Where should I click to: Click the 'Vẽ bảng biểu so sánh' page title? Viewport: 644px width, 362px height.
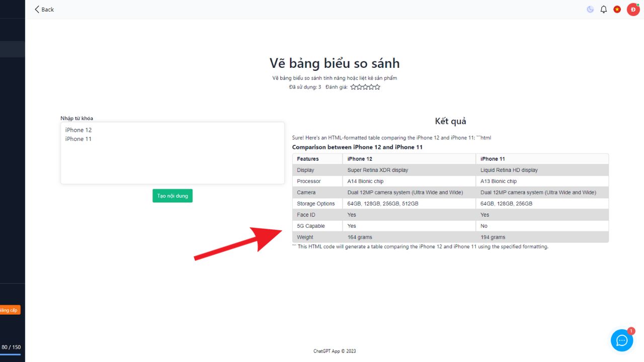pos(335,63)
